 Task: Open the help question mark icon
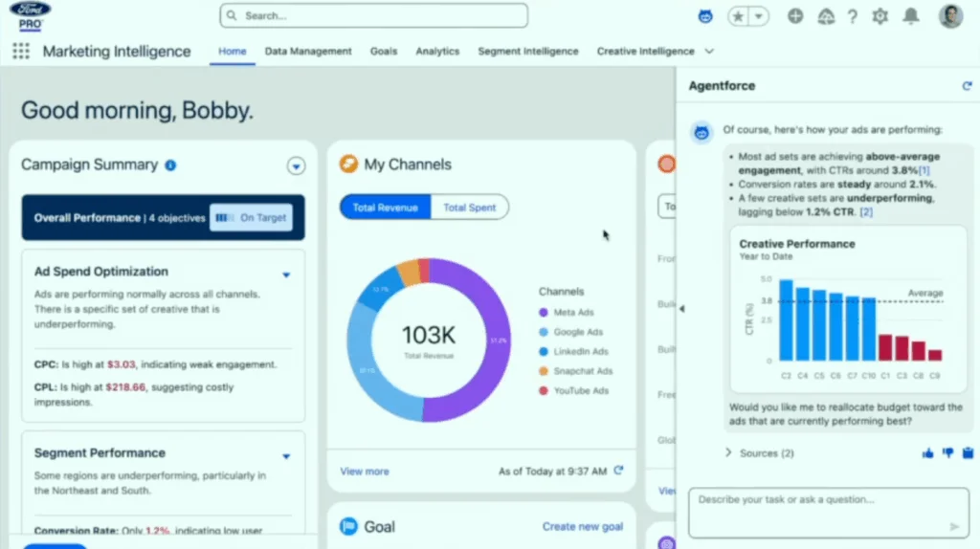[x=853, y=16]
